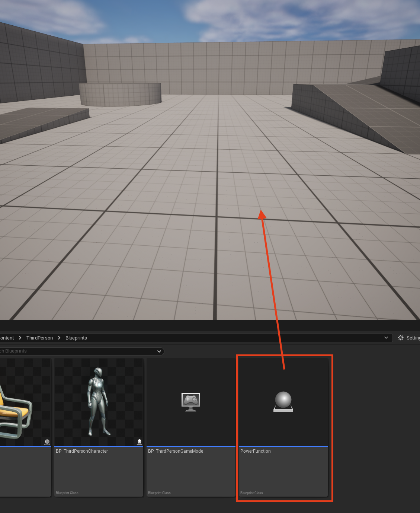420x513 pixels.
Task: Open the path history dropdown arrow
Action: pyautogui.click(x=386, y=338)
